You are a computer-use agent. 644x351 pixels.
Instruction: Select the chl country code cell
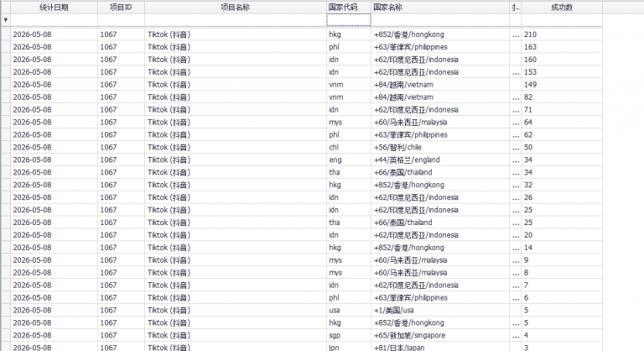click(349, 147)
